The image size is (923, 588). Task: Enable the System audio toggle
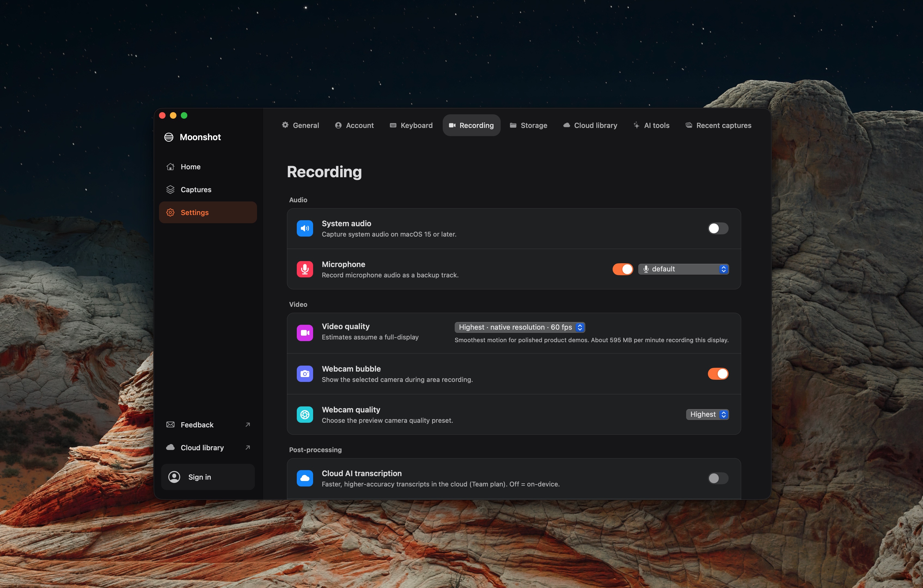click(x=718, y=228)
